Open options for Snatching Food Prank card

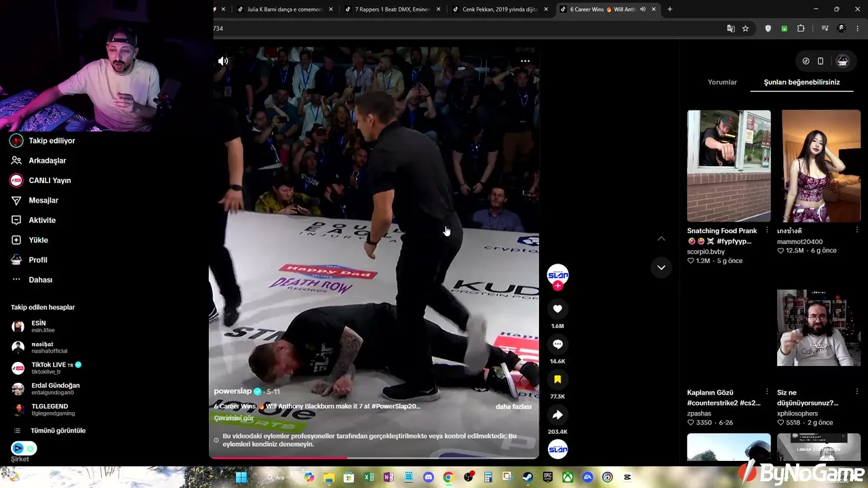[767, 231]
